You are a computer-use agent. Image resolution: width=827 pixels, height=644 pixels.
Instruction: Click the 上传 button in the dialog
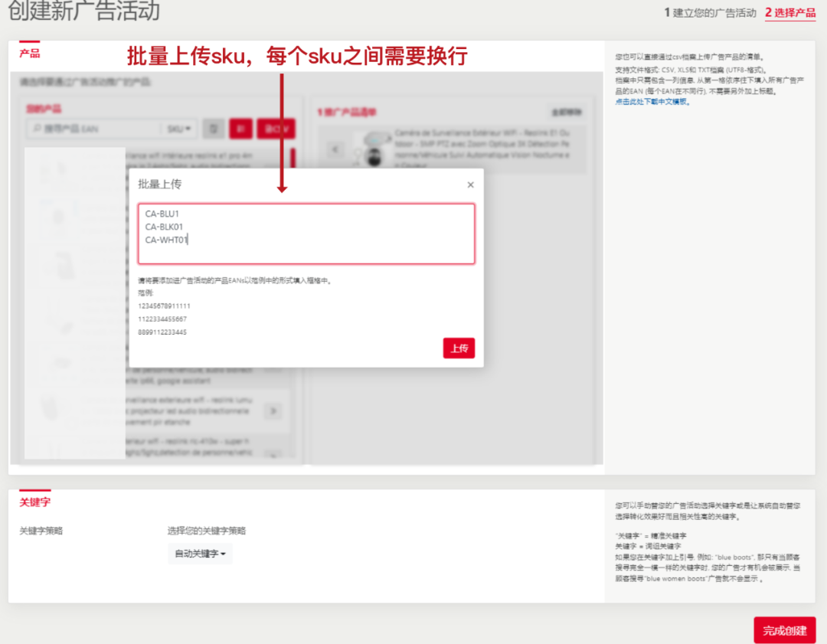click(x=458, y=348)
